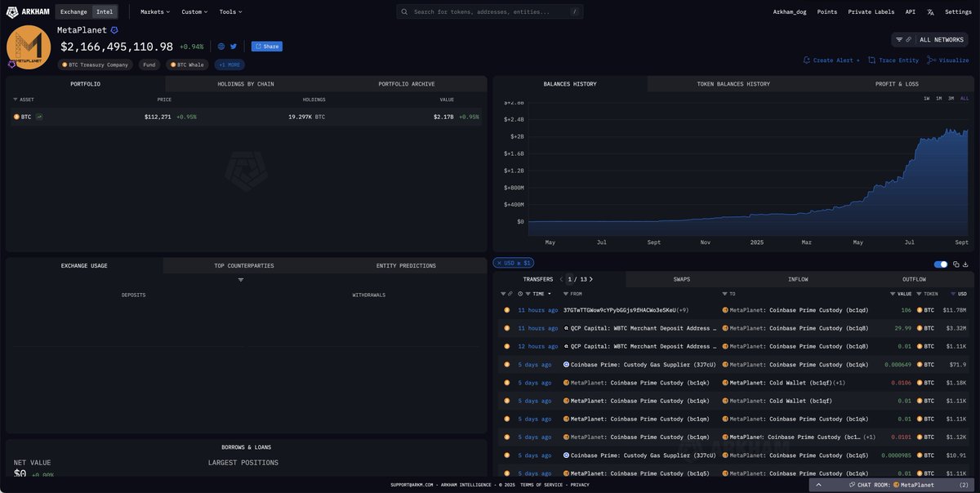
Task: Click filter icon in Exchange Usage panel
Action: [241, 280]
